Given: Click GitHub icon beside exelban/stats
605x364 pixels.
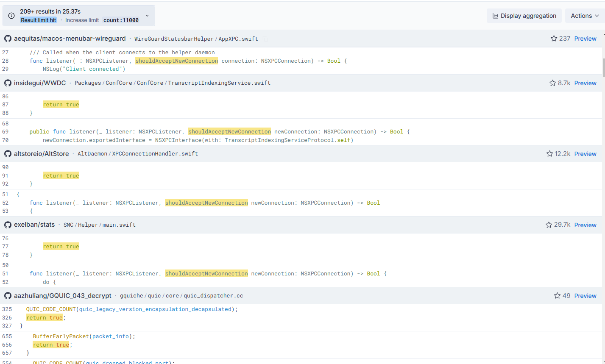Looking at the screenshot, I should click(8, 225).
